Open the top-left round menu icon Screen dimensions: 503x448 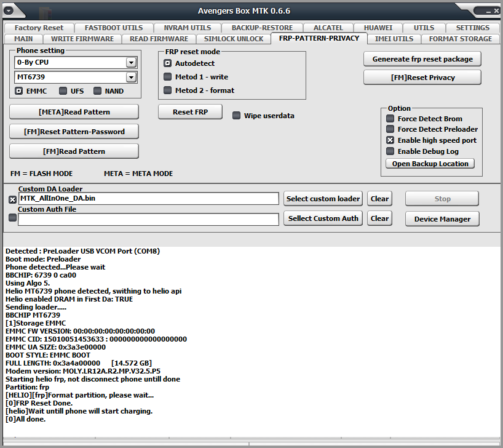(x=9, y=10)
